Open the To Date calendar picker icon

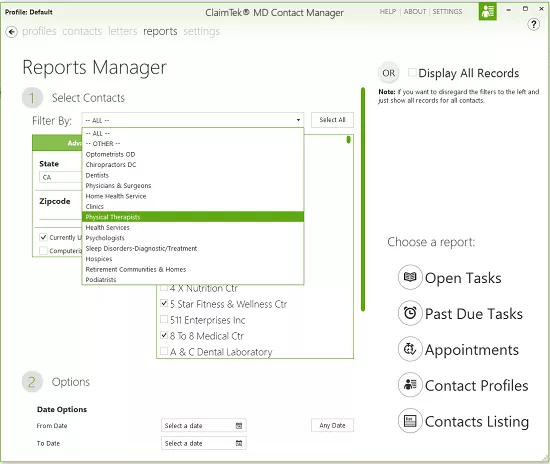coord(239,443)
